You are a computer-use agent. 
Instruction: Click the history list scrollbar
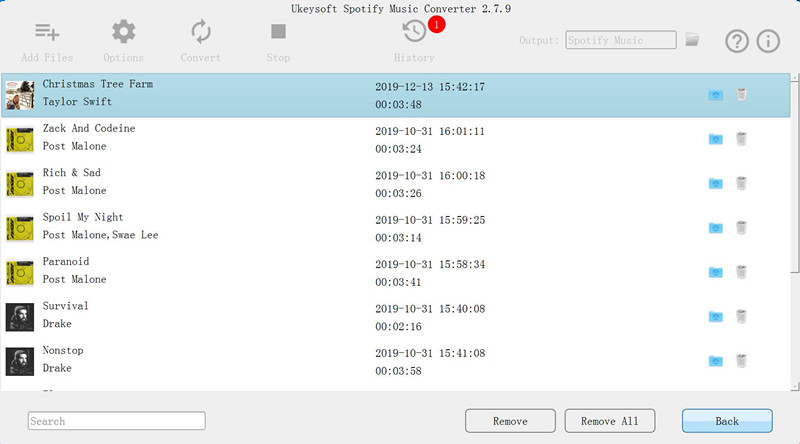point(795,177)
